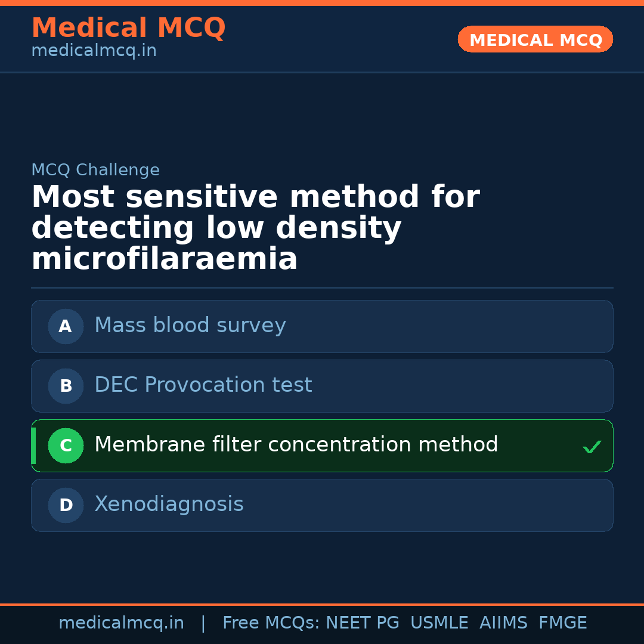Choose the DEC Provocation test option
The height and width of the screenshot is (644, 644).
tap(203, 385)
